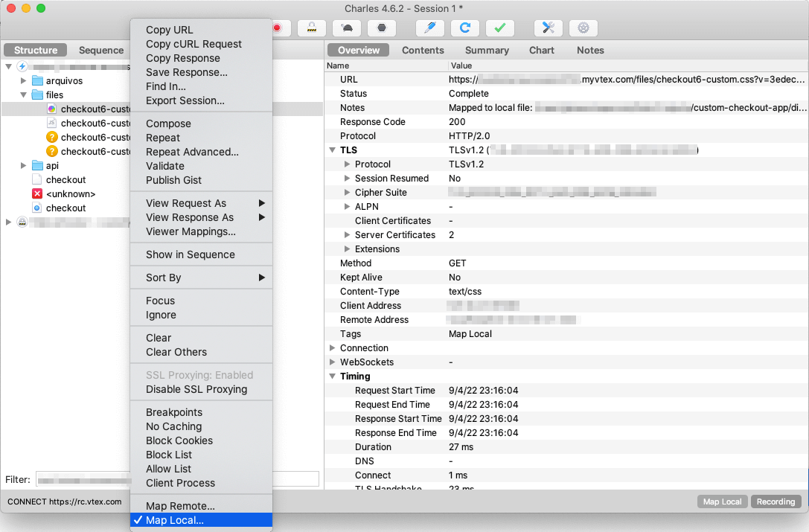Click the files folder icon
This screenshot has height=532, width=809.
point(37,95)
